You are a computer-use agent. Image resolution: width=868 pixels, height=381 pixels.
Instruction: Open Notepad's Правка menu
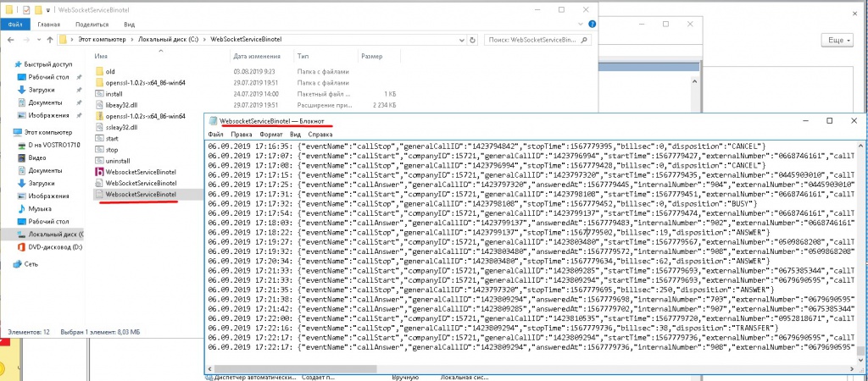tap(242, 134)
